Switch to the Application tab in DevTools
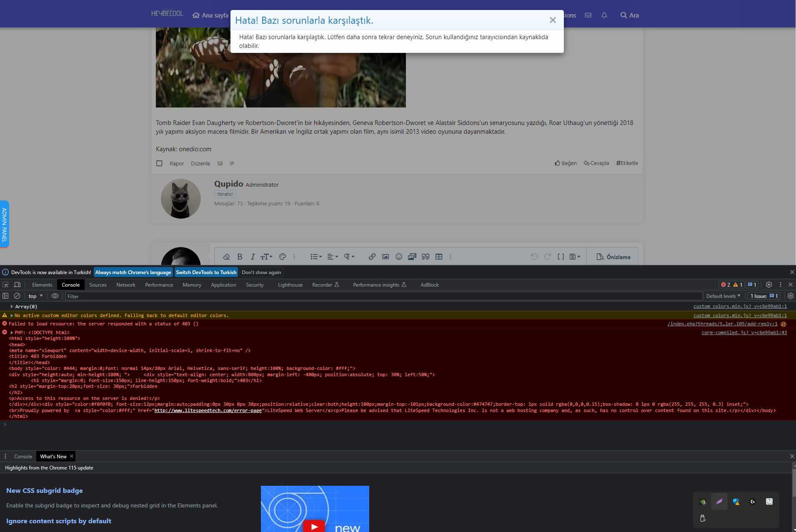Image resolution: width=796 pixels, height=532 pixels. click(223, 285)
